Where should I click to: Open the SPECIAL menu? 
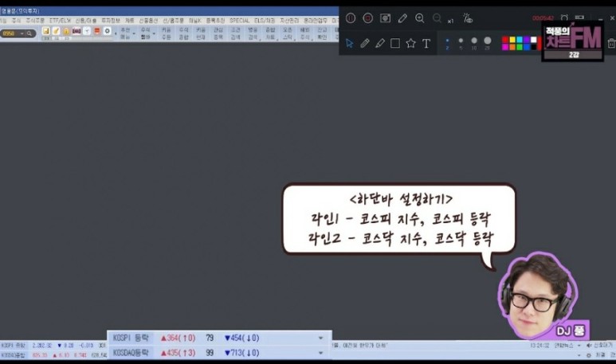pos(239,21)
